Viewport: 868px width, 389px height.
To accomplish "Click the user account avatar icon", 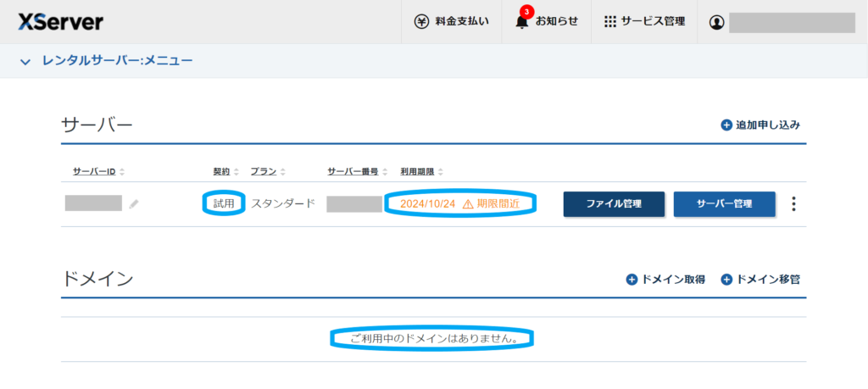I will click(x=716, y=23).
